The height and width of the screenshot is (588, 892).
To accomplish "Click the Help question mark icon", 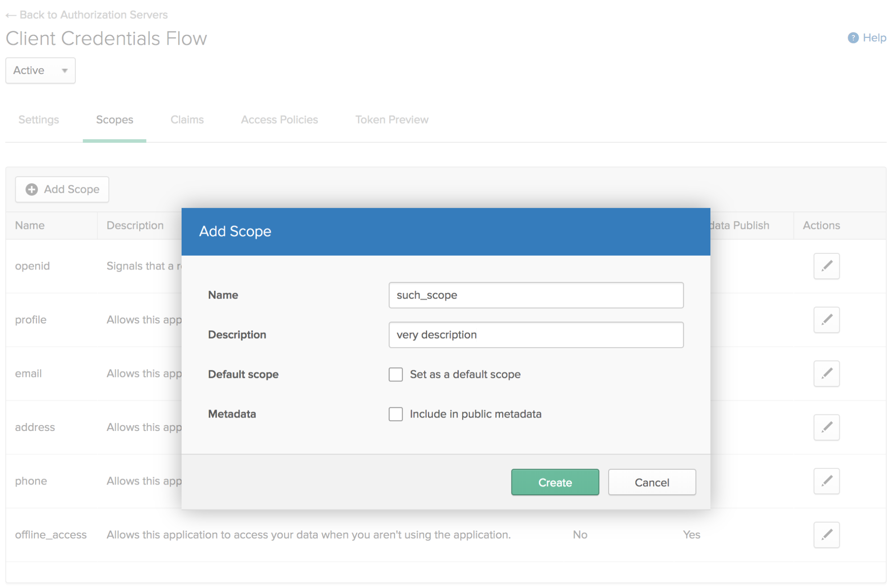I will click(x=853, y=38).
